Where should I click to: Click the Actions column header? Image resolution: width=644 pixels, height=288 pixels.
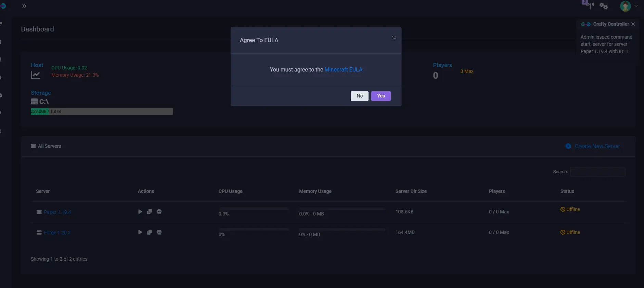click(x=146, y=191)
